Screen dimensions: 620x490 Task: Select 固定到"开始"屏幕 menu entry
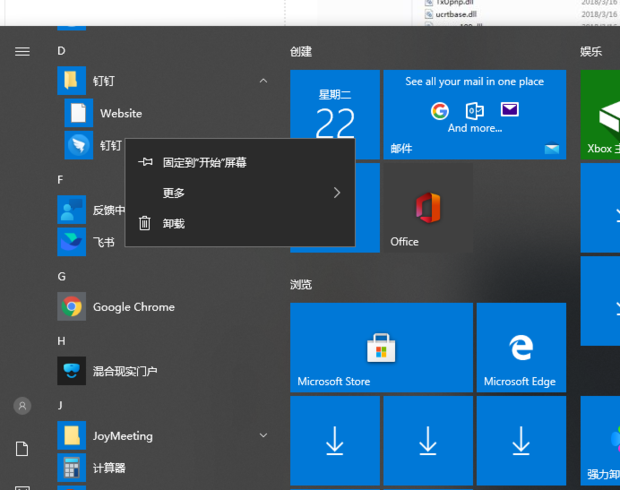coord(240,162)
